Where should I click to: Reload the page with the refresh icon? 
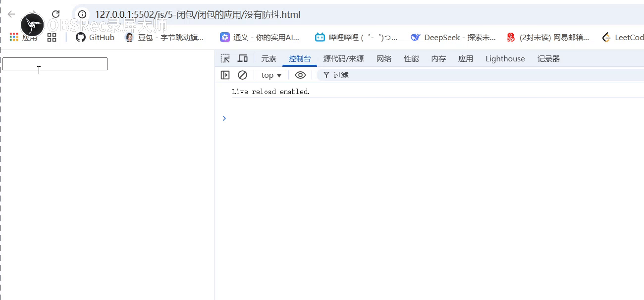tap(54, 14)
